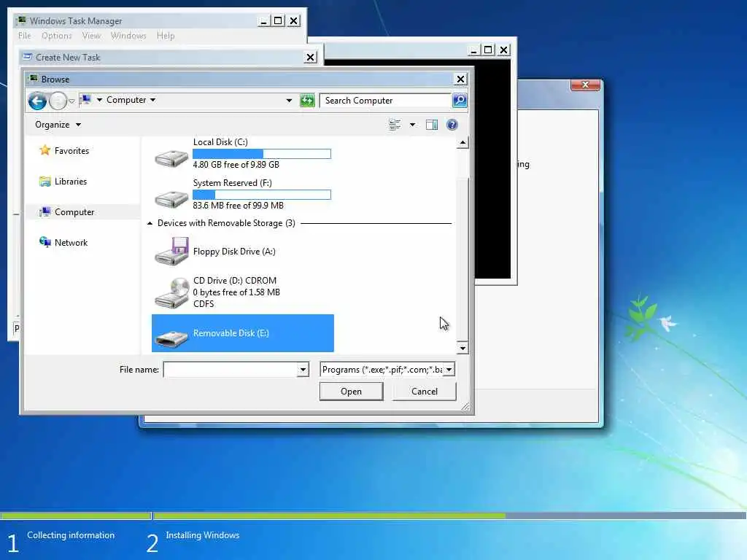747x560 pixels.
Task: Select the Removable Disk (E:) icon
Action: pos(171,338)
